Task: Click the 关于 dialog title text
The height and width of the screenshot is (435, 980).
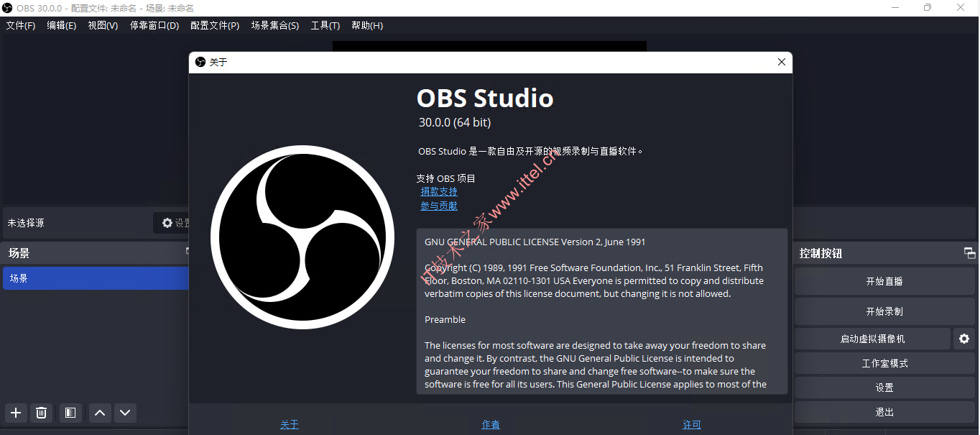Action: tap(218, 63)
